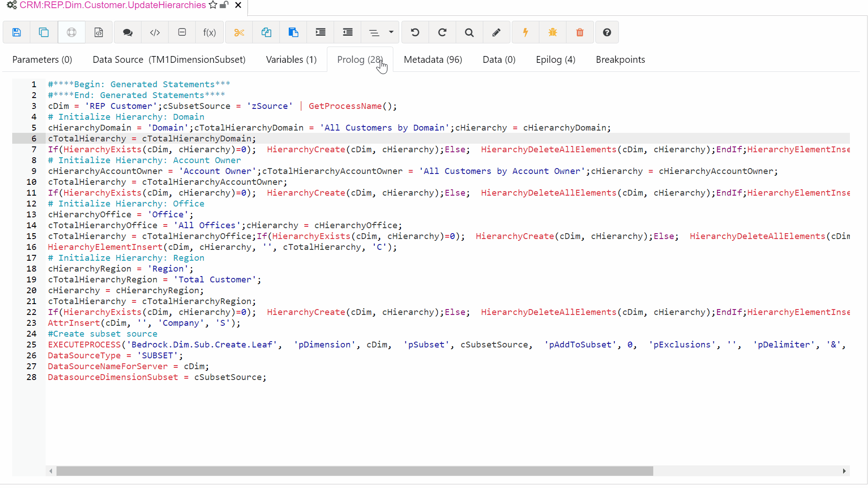Viewport: 868px width, 488px height.
Task: Favorite the process via the star icon
Action: (212, 5)
